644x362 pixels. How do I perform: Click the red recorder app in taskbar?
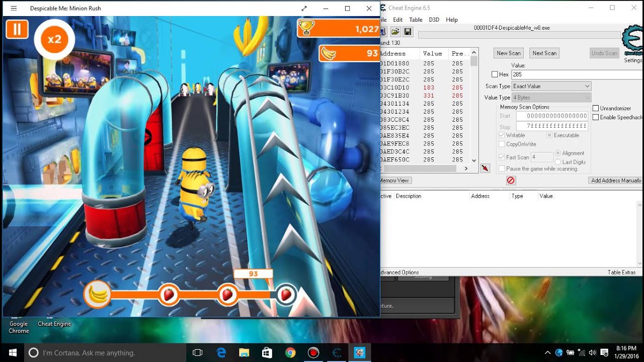tap(313, 352)
